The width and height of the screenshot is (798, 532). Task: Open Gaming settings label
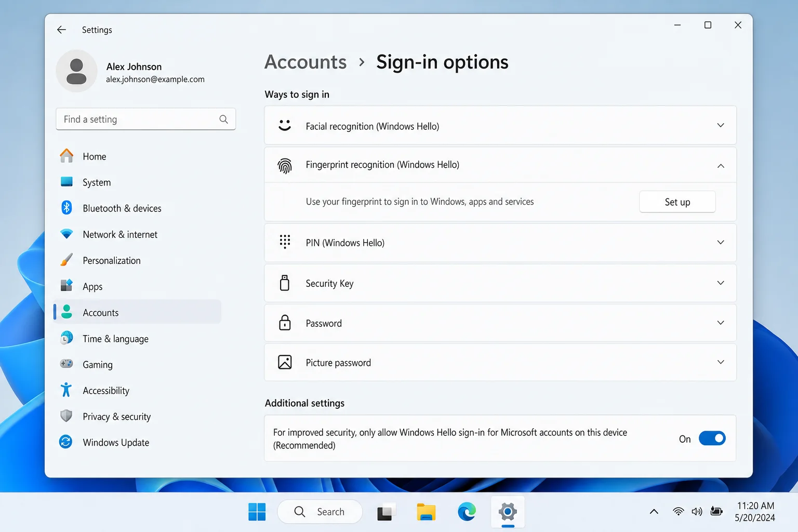(98, 365)
